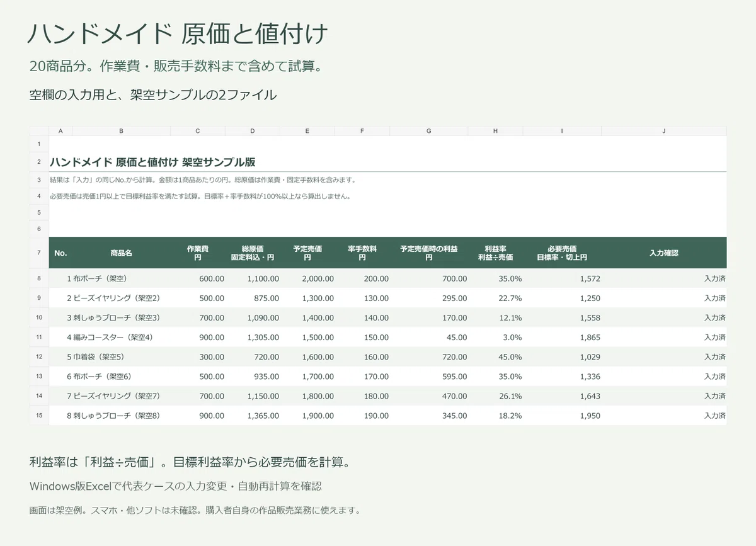Image resolution: width=756 pixels, height=546 pixels.
Task: Click the note starting with 必要売価は売価1円以上
Action: coord(200,196)
